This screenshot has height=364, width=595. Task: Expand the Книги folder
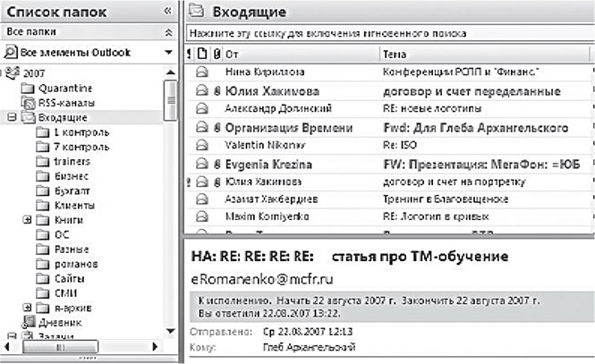(28, 219)
